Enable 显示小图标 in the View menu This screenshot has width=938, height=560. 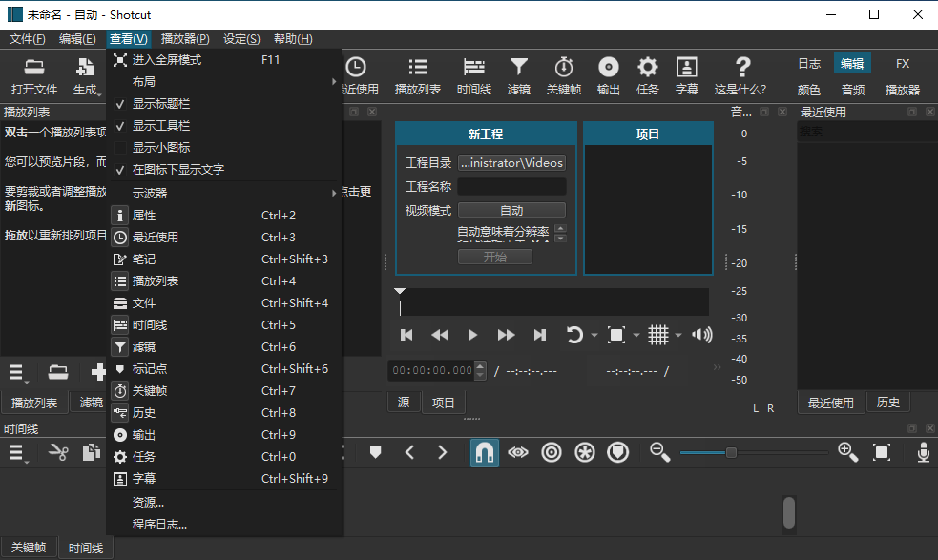point(224,147)
